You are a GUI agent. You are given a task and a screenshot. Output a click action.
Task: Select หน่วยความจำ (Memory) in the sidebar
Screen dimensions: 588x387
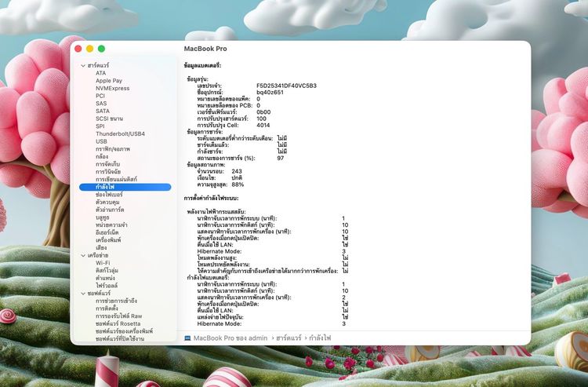[111, 225]
